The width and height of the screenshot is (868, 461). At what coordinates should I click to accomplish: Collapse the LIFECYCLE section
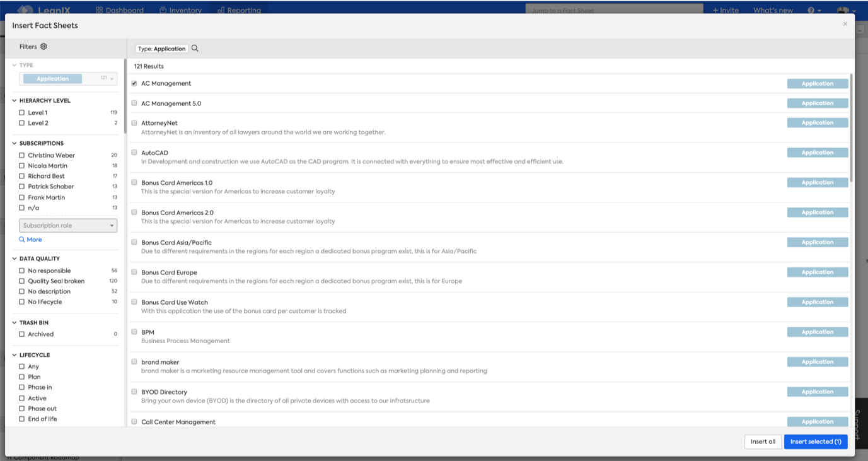[14, 355]
